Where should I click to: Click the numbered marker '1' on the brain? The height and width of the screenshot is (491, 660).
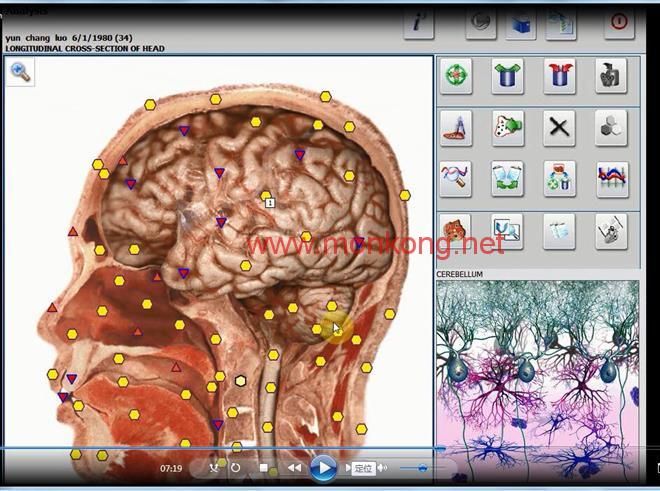(270, 203)
